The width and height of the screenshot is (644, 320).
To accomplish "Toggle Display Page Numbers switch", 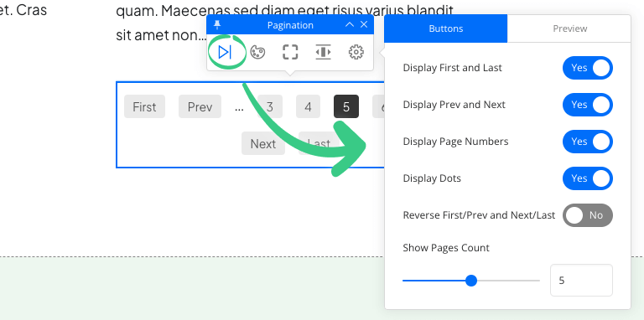I will [588, 142].
